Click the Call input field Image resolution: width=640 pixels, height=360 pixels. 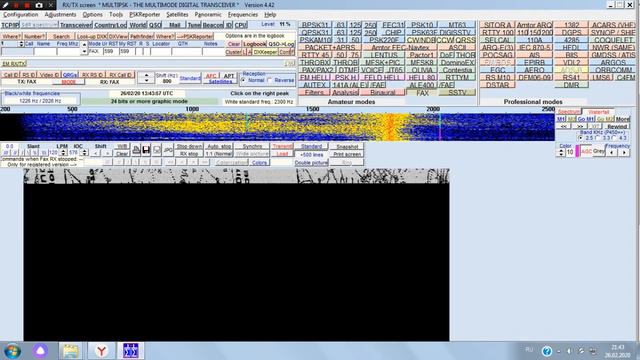[x=17, y=51]
